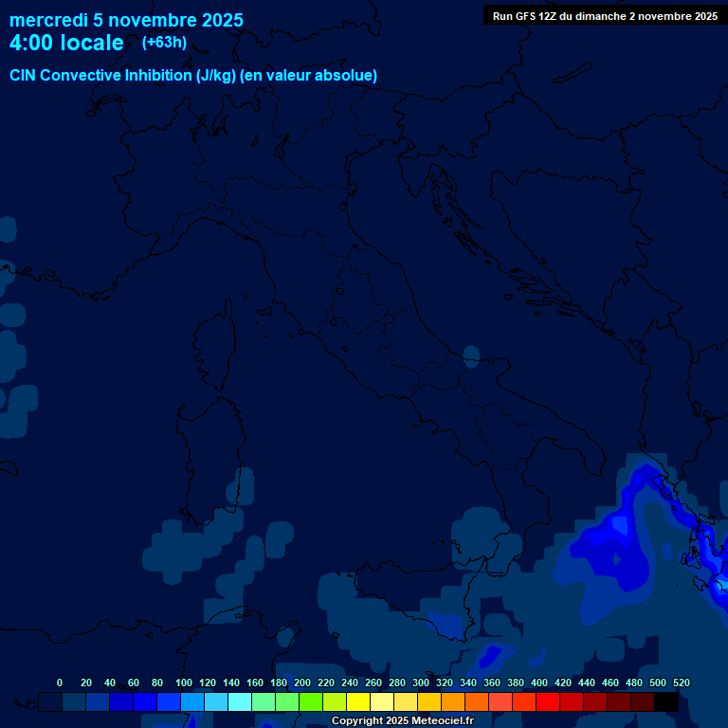
Task: Click the (+63h) forecast offset label
Action: coord(164,42)
